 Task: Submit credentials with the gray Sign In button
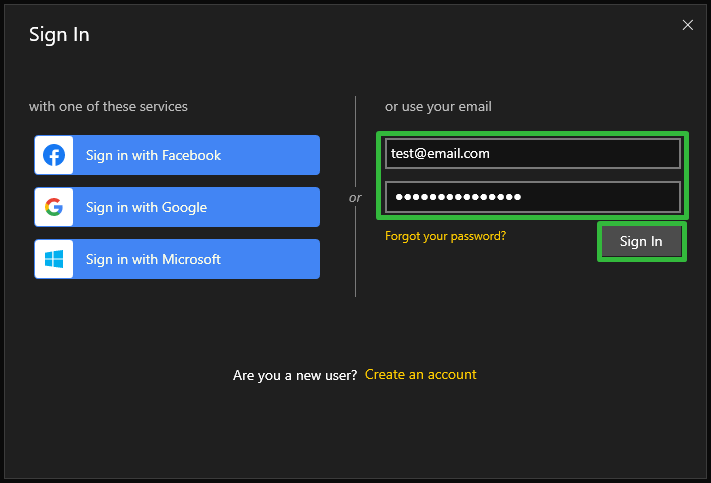(x=642, y=241)
